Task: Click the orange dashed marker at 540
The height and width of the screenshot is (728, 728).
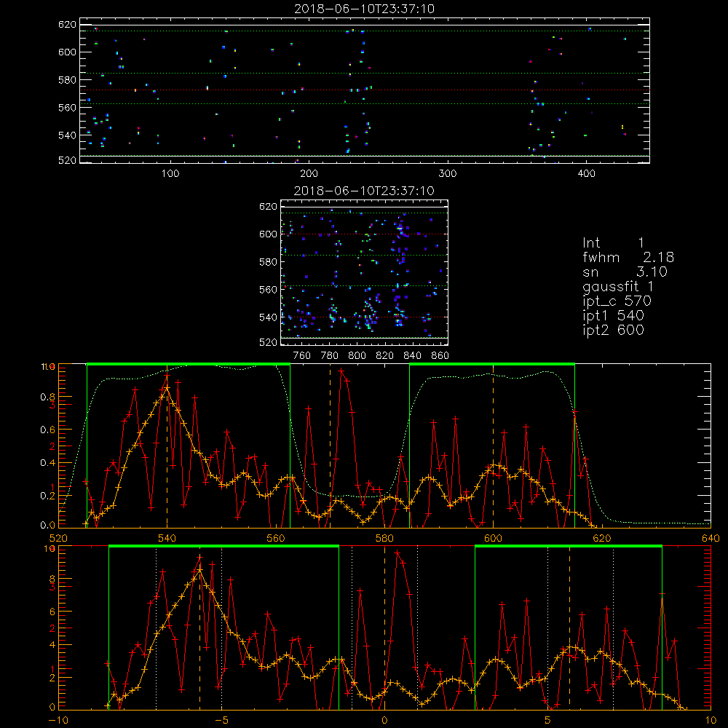Action: pyautogui.click(x=167, y=447)
